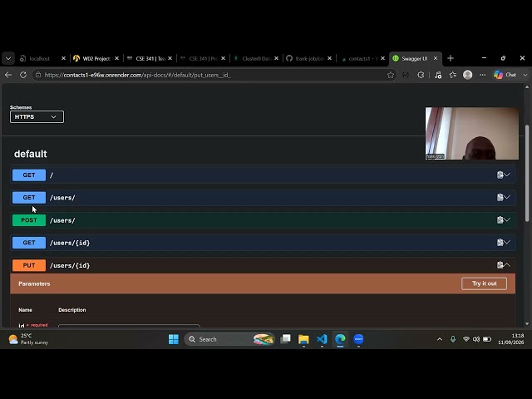Copy path icon on GET /users/ row
Screen dimensions: 532x399
click(x=500, y=197)
